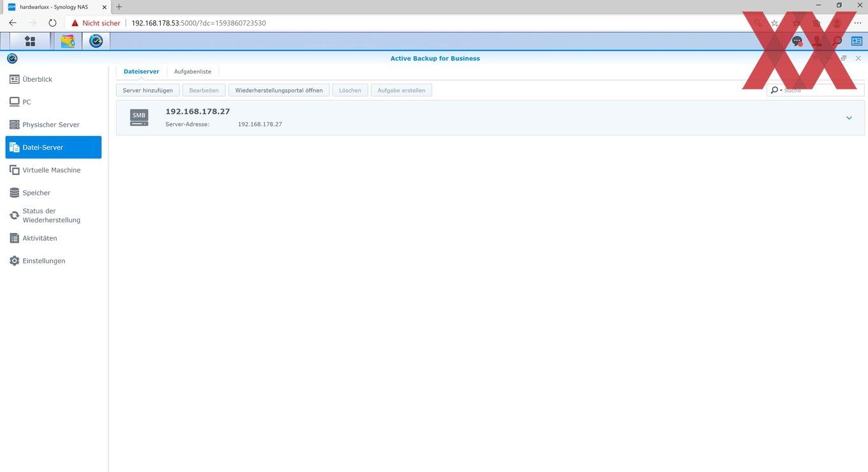The width and height of the screenshot is (868, 472).
Task: Open Datei-Server in the sidebar
Action: tap(54, 147)
